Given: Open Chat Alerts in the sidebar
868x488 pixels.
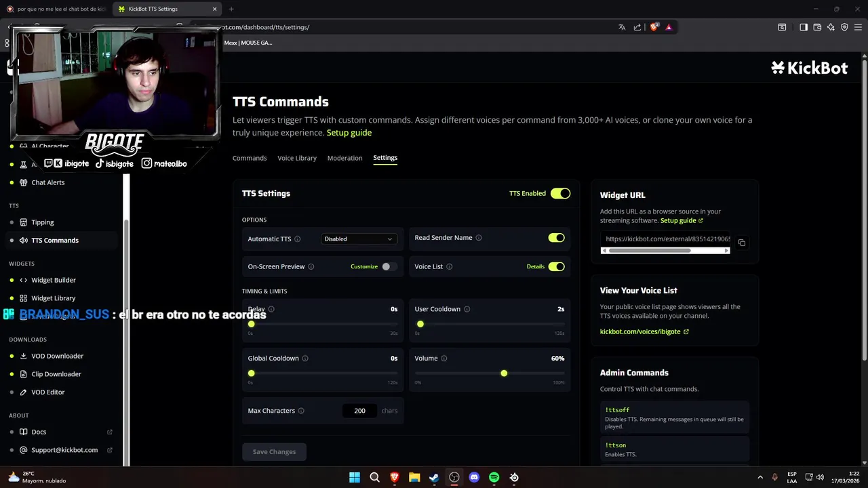Looking at the screenshot, I should (x=47, y=182).
